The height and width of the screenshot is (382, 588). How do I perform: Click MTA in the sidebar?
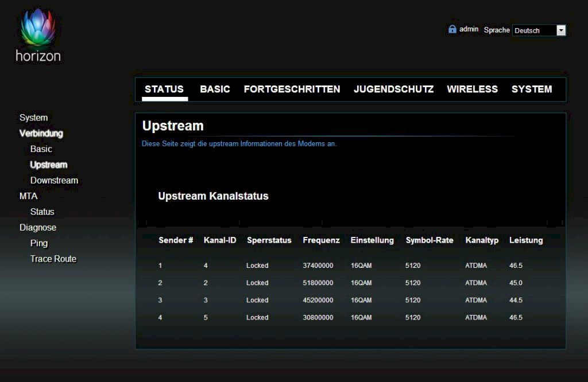click(28, 196)
